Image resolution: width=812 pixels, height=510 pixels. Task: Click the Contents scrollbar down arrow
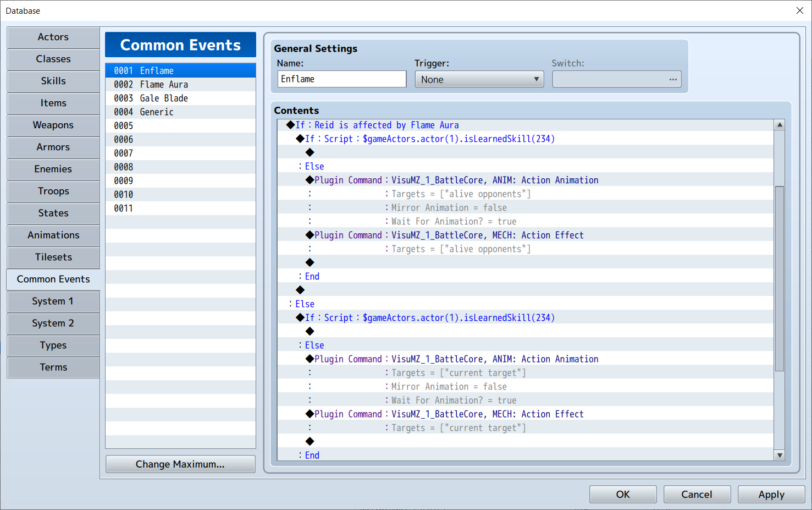(x=779, y=455)
